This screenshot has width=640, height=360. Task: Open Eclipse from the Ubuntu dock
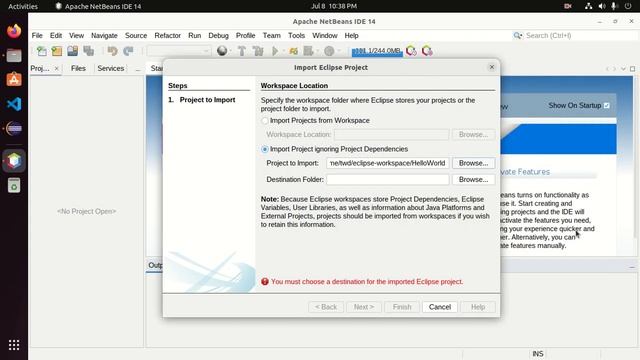click(x=14, y=129)
